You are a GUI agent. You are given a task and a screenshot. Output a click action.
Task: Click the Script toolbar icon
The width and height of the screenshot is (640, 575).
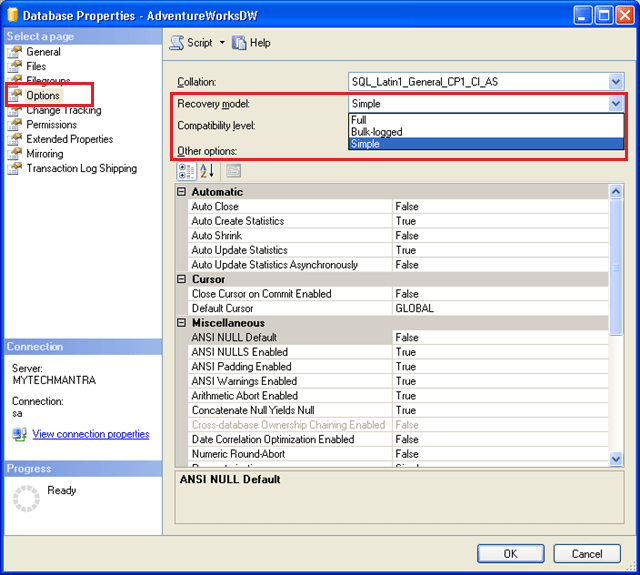(177, 43)
